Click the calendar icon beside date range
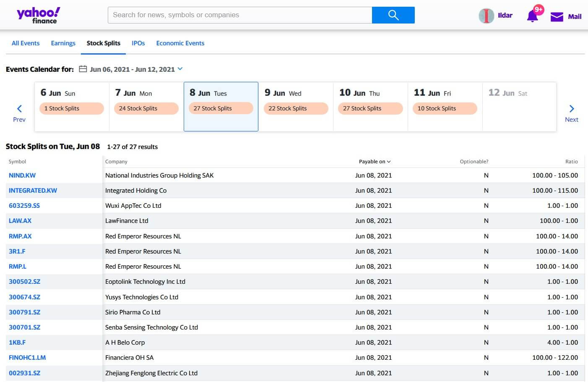This screenshot has height=382, width=588. coord(83,69)
